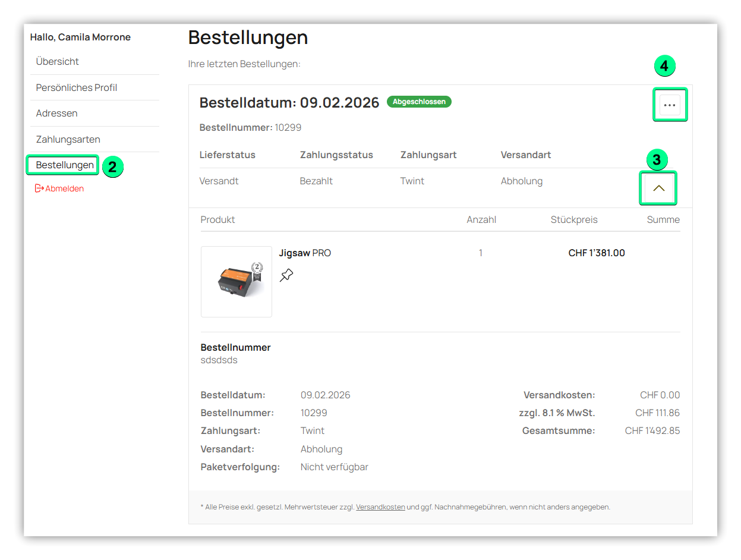Image resolution: width=741 pixels, height=560 pixels.
Task: Click the Bestelldatum: 09.02.2026 heading
Action: pyautogui.click(x=289, y=103)
